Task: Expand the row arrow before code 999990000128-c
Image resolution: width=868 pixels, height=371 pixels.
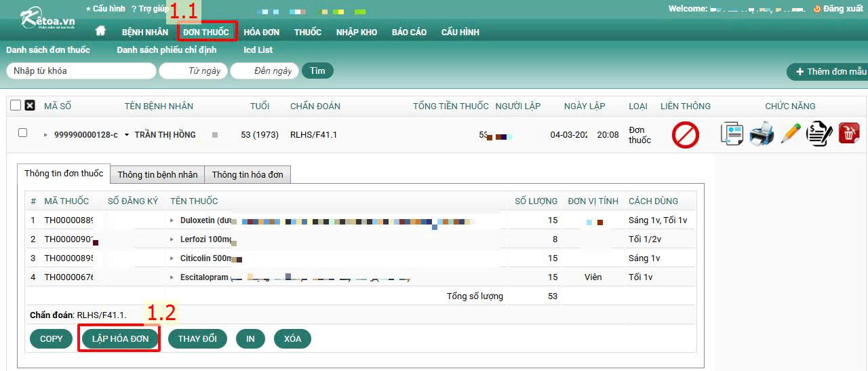Action: [46, 135]
